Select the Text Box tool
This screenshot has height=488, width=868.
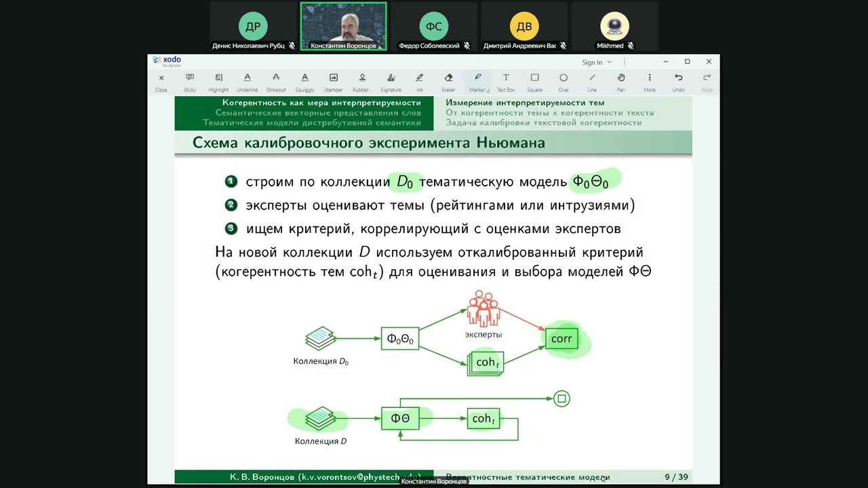(506, 82)
